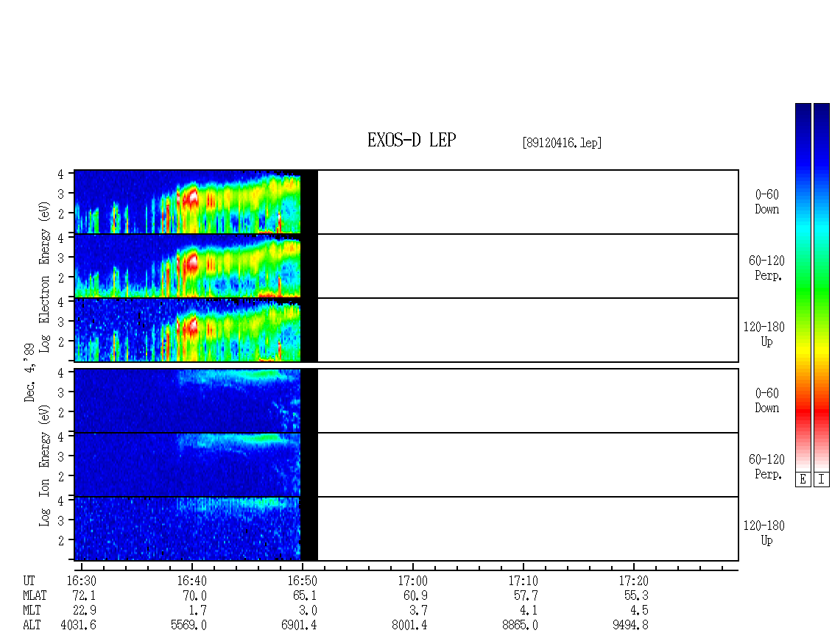Click the ALT value 8001.4
832x644 pixels.
click(409, 626)
